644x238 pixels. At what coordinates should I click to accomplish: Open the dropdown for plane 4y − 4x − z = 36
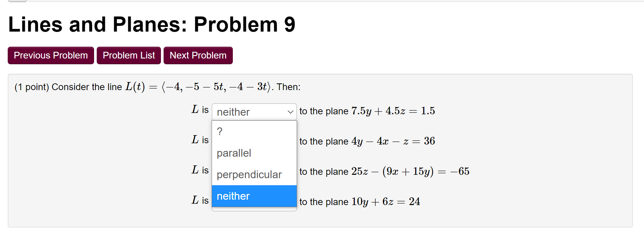click(254, 141)
